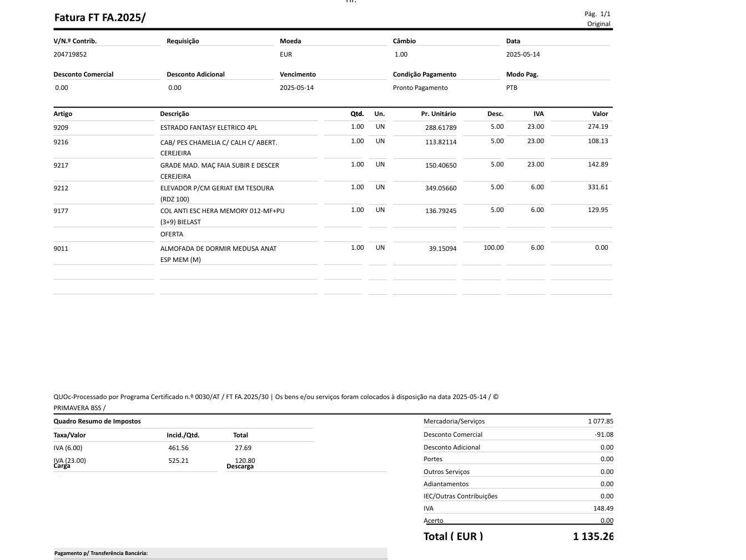Image resolution: width=746 pixels, height=560 pixels.
Task: Click description 'ALMOFADA DE DORMIR MEDUSA ANAT'
Action: coord(218,249)
